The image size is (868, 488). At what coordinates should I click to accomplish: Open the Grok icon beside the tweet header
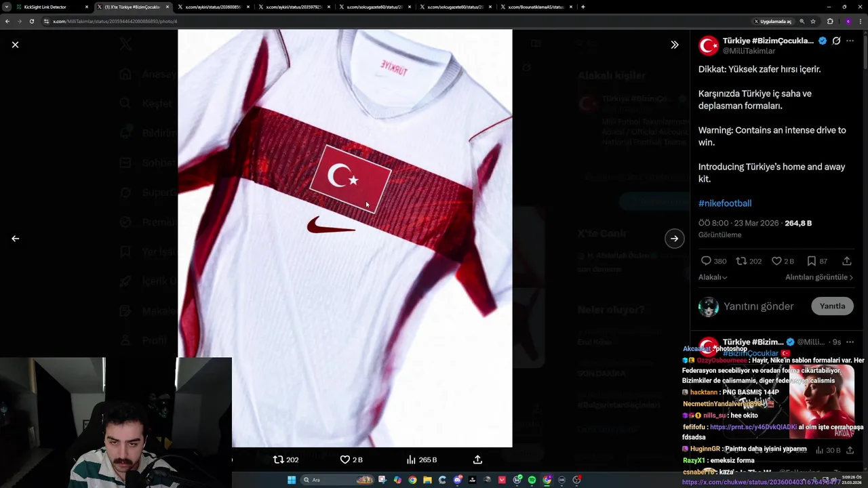tap(836, 41)
